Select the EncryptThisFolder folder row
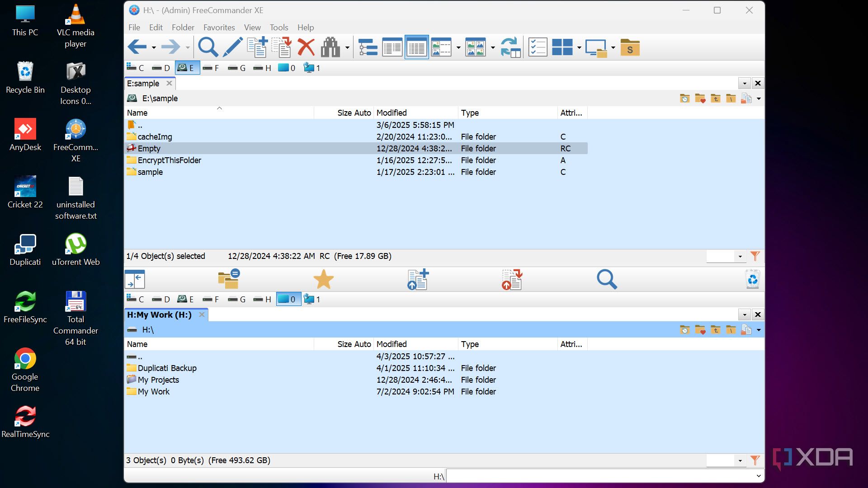The image size is (868, 488). (x=356, y=160)
